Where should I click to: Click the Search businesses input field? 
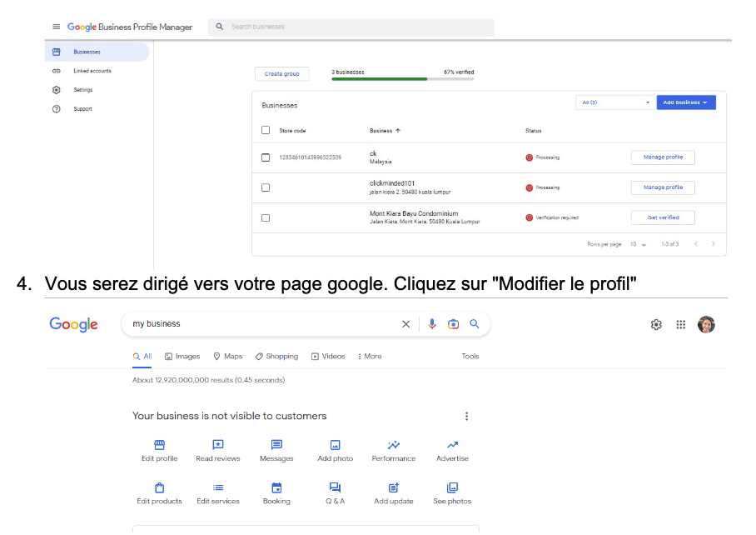tap(358, 27)
